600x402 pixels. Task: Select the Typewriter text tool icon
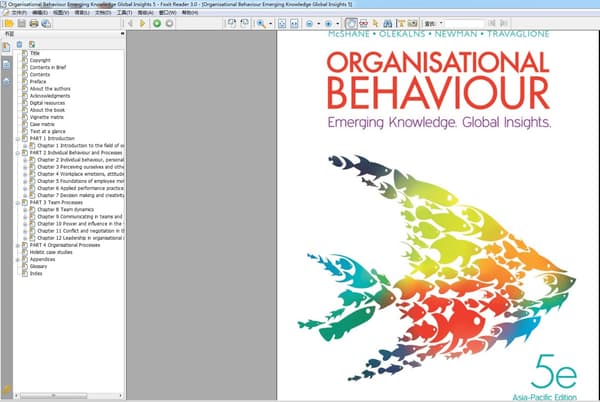click(x=400, y=23)
